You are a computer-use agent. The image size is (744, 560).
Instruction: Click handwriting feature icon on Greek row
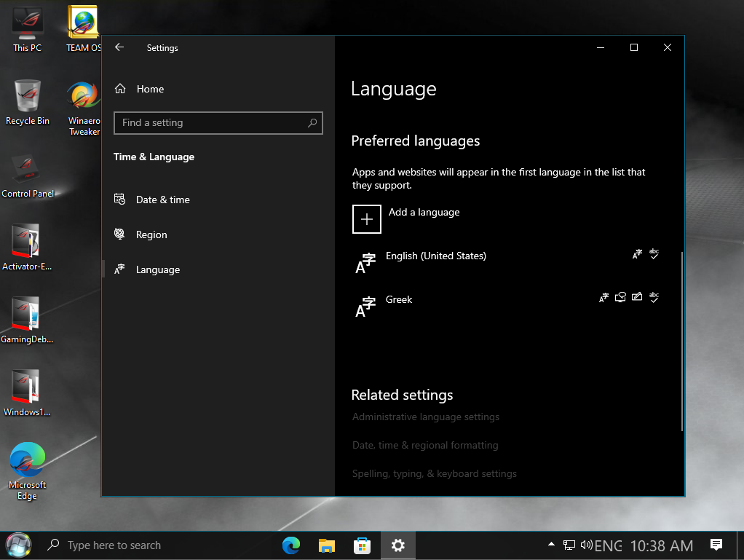637,297
